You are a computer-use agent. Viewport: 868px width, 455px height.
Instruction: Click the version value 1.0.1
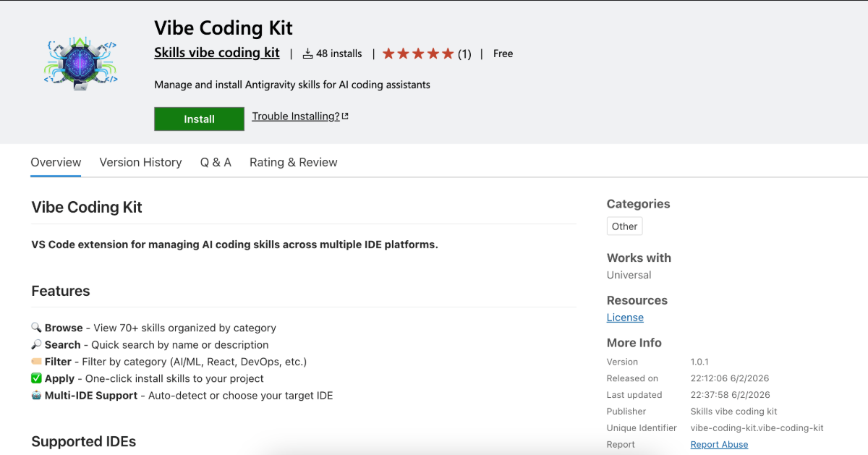pyautogui.click(x=699, y=362)
